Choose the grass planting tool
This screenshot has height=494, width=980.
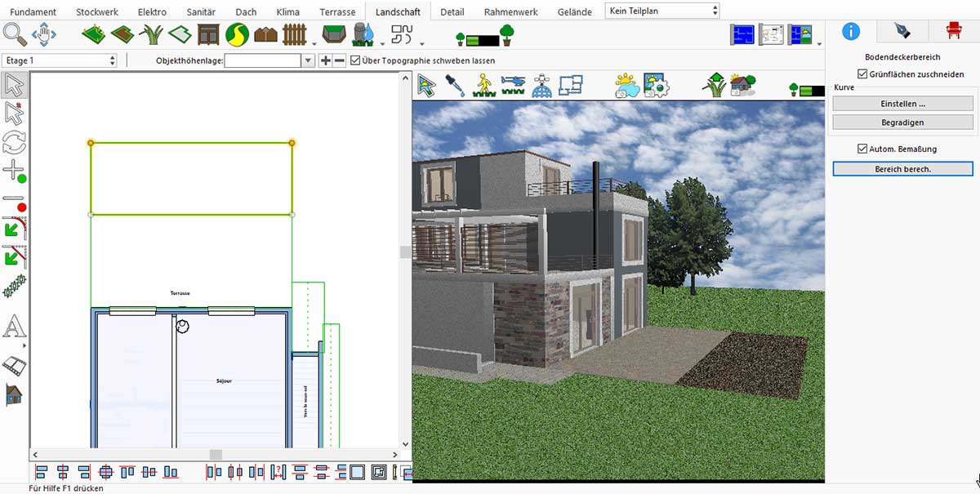click(149, 37)
